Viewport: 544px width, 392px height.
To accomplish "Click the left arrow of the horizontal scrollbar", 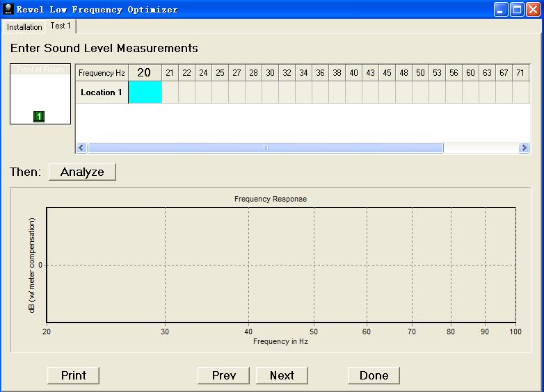I will coord(81,148).
